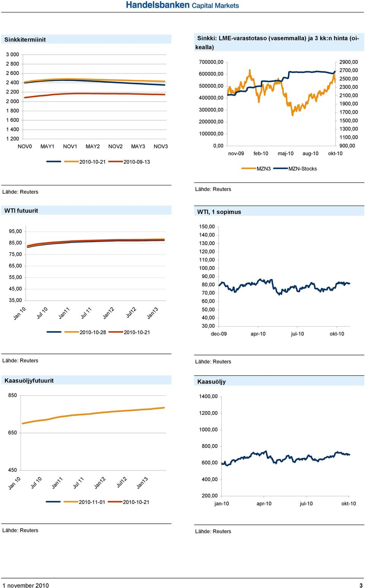This screenshot has height=588, width=365.
Task: Select the orange MZN3 legend swatch
Action: pyautogui.click(x=249, y=169)
